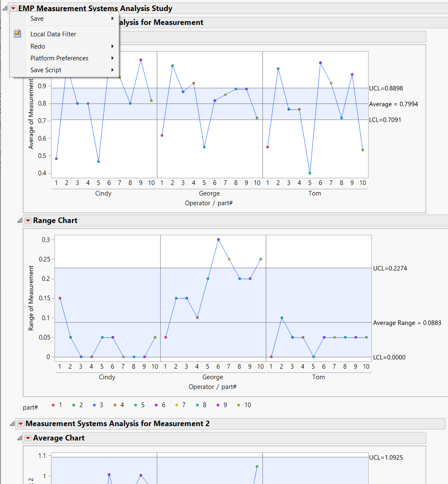Screen dimensions: 448x484
Task: Open the Range Chart red triangle menu
Action: tap(28, 220)
